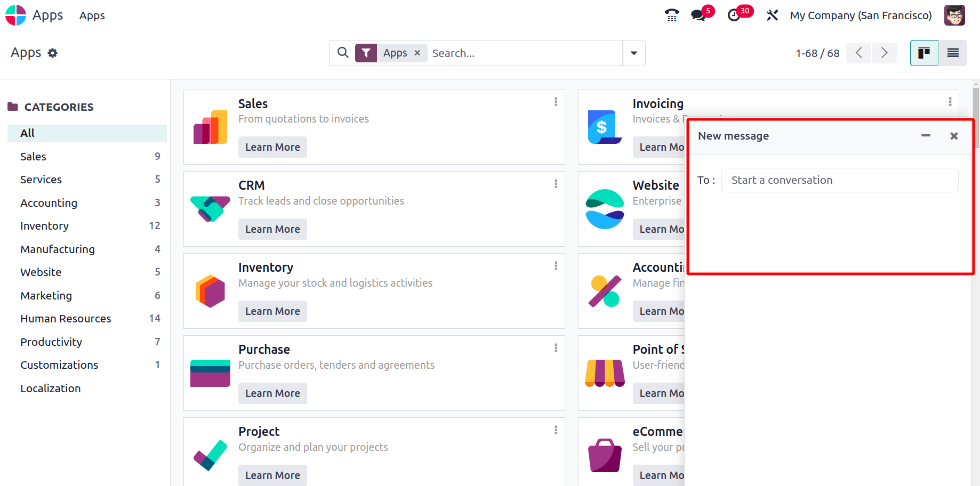This screenshot has height=486, width=980.
Task: Open the Odoo main apps menu logo
Action: 15,15
